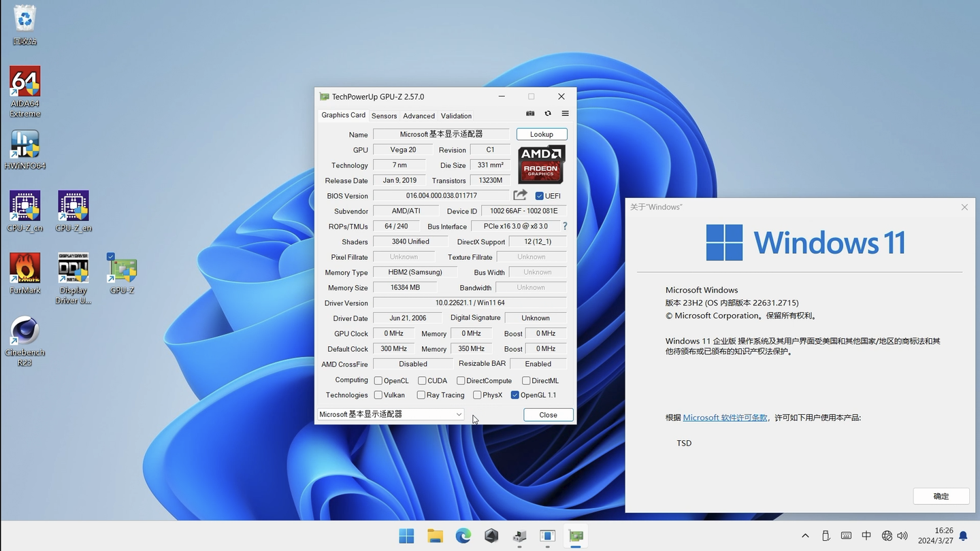980x551 pixels.
Task: Toggle the OpenCL checkbox
Action: pyautogui.click(x=378, y=381)
